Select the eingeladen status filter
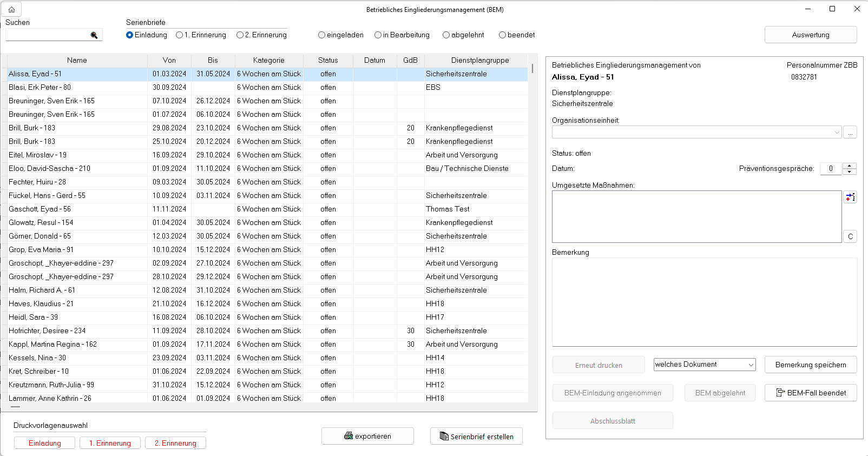The height and width of the screenshot is (456, 868). point(322,35)
